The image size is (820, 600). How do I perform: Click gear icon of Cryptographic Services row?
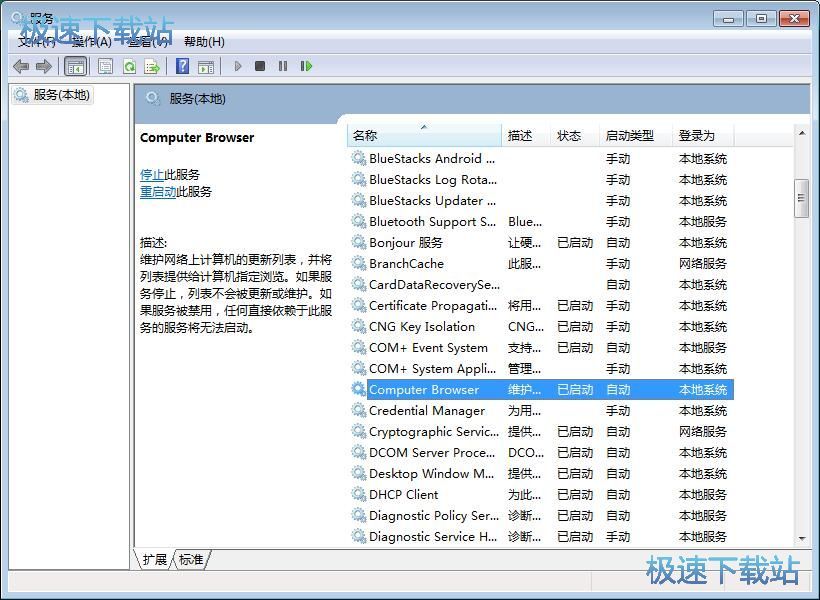point(359,432)
